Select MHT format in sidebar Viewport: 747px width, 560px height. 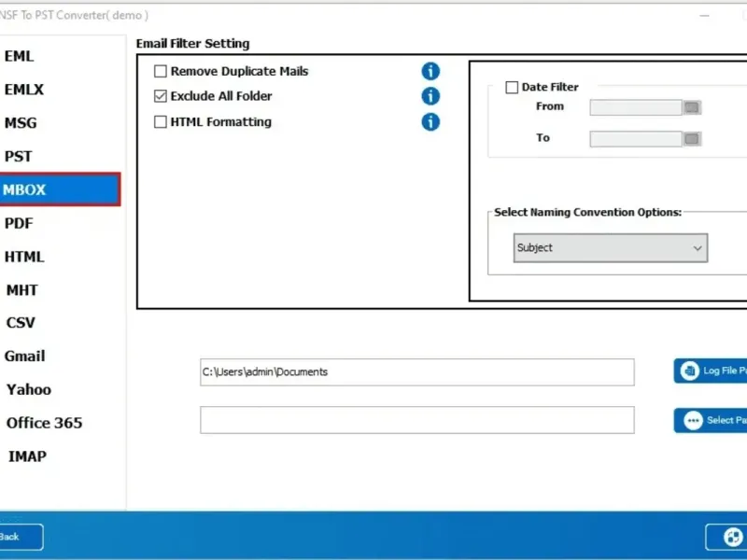(x=21, y=290)
